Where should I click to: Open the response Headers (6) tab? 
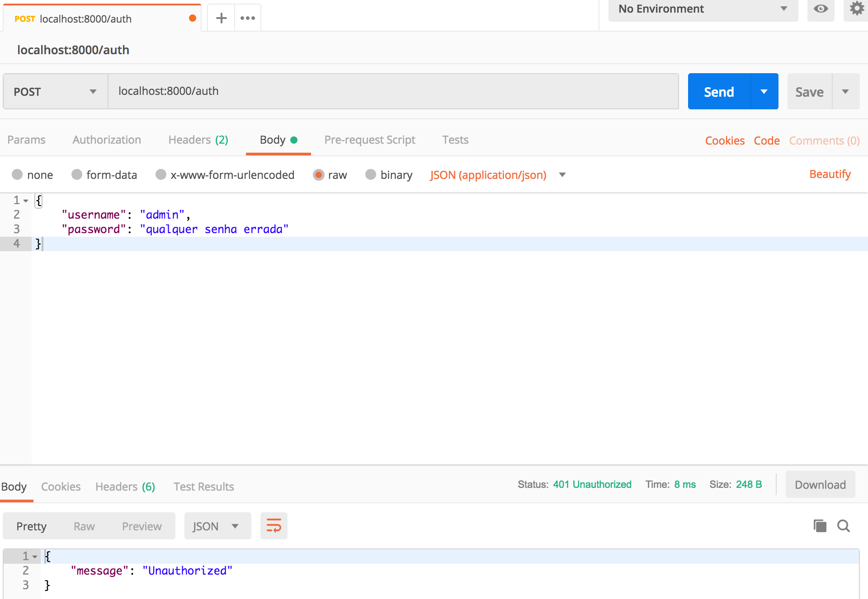point(125,487)
